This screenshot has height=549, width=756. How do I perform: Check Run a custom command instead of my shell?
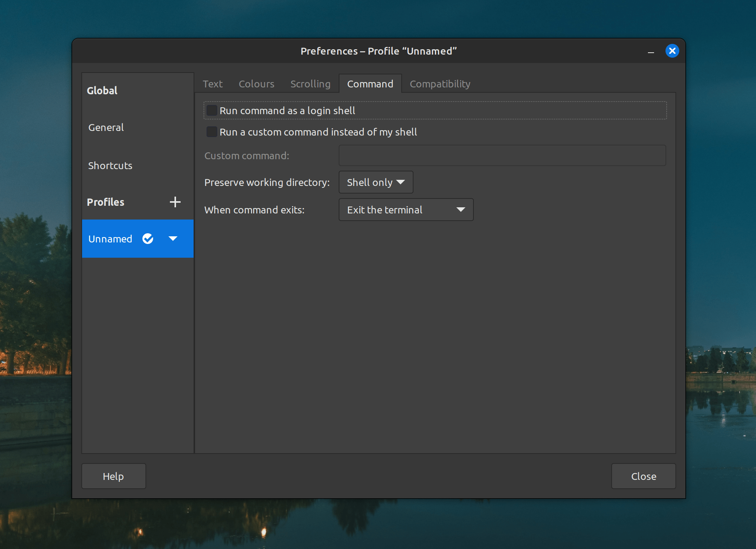pos(212,132)
